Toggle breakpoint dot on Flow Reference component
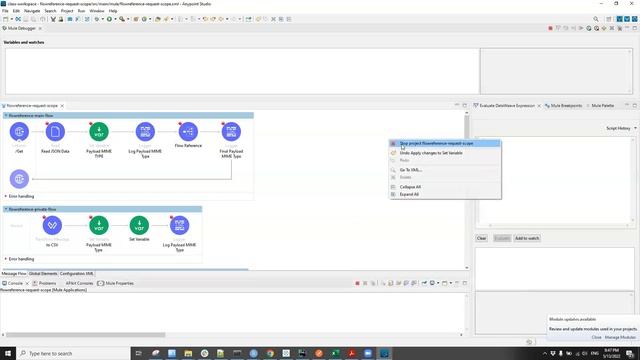The width and height of the screenshot is (640, 360). pos(180,123)
